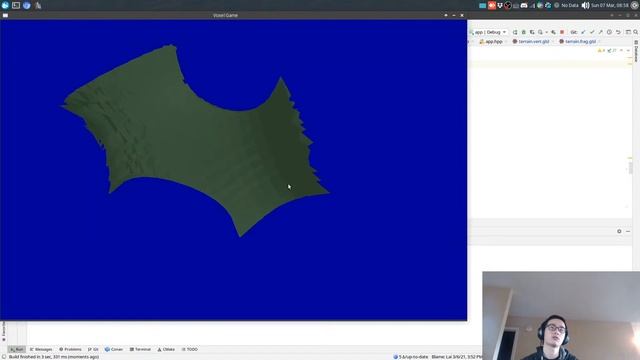Open the Problems tool window tab
Screen dimensions: 640x360
coord(70,349)
